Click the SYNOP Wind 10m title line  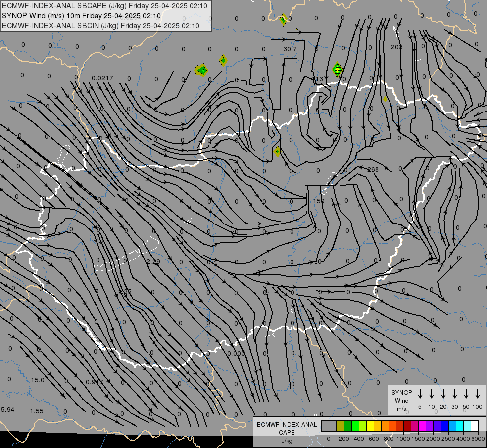point(81,16)
